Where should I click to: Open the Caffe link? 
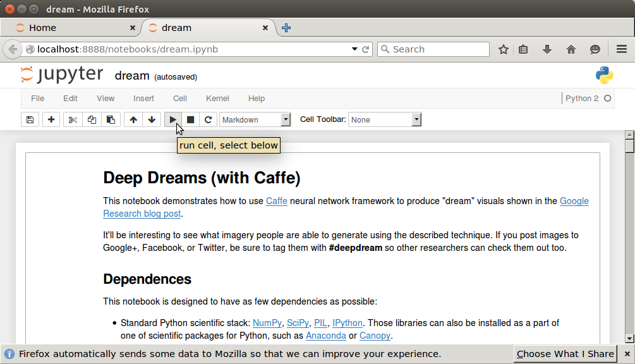pos(277,201)
